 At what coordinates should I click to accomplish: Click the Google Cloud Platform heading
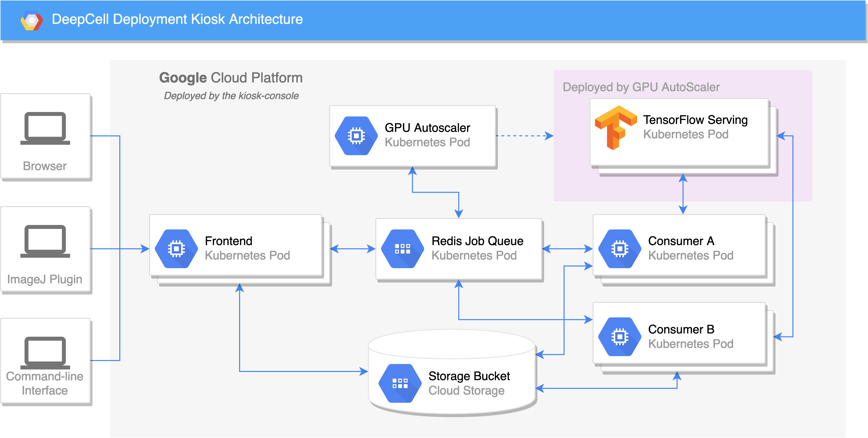[231, 78]
